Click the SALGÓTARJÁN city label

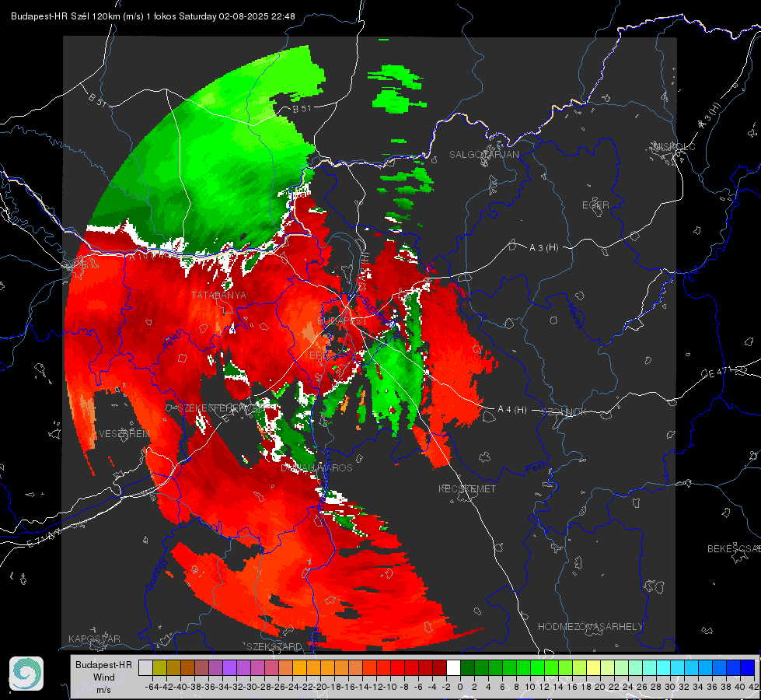coord(483,155)
